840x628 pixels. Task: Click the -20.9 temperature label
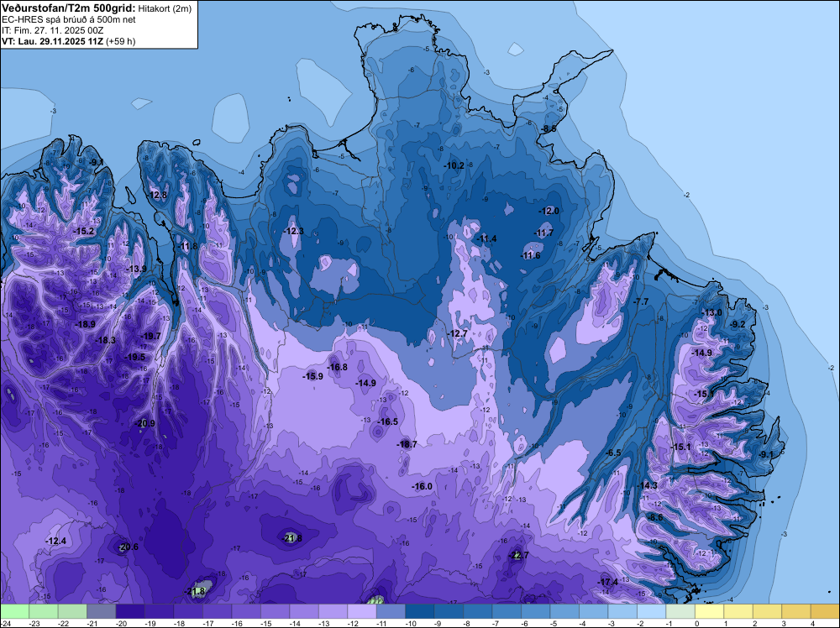(x=144, y=423)
